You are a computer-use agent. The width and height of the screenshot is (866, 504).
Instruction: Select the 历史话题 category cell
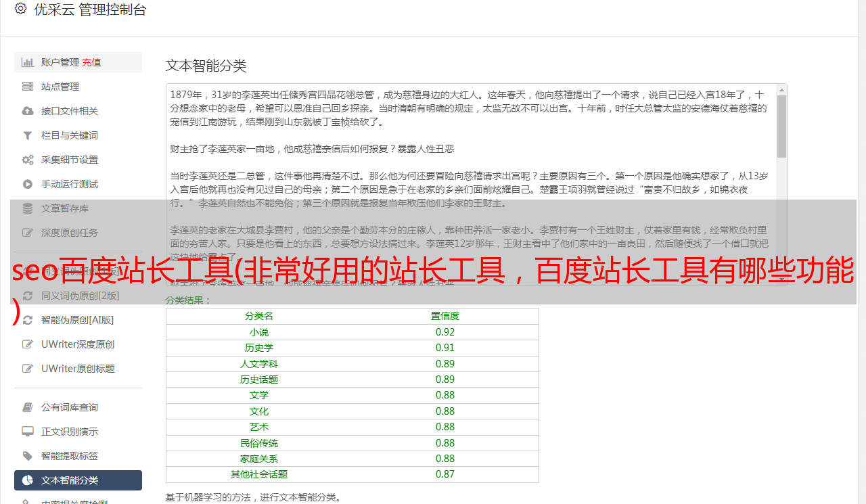click(259, 380)
